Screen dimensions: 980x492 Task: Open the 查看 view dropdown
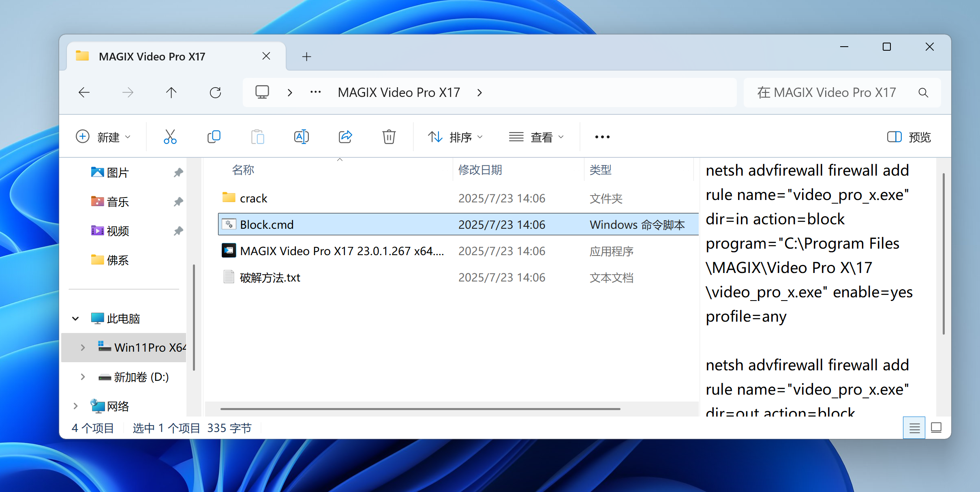point(536,137)
